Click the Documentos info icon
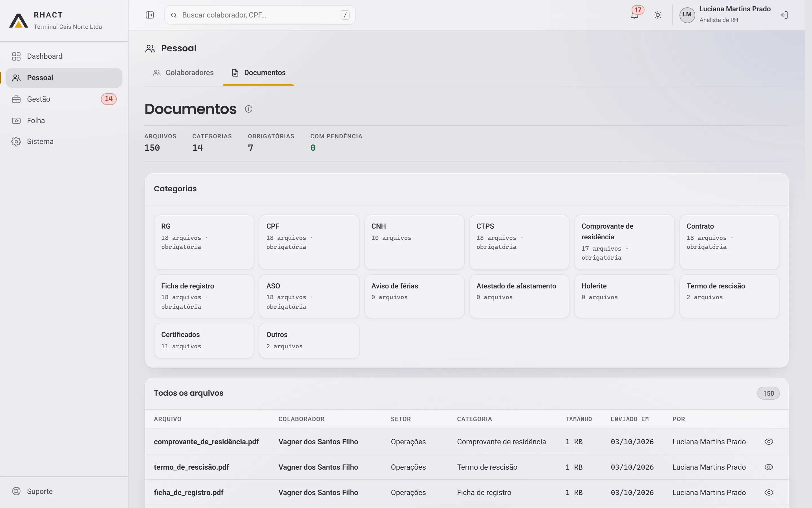Viewport: 812px width, 508px height. [249, 109]
